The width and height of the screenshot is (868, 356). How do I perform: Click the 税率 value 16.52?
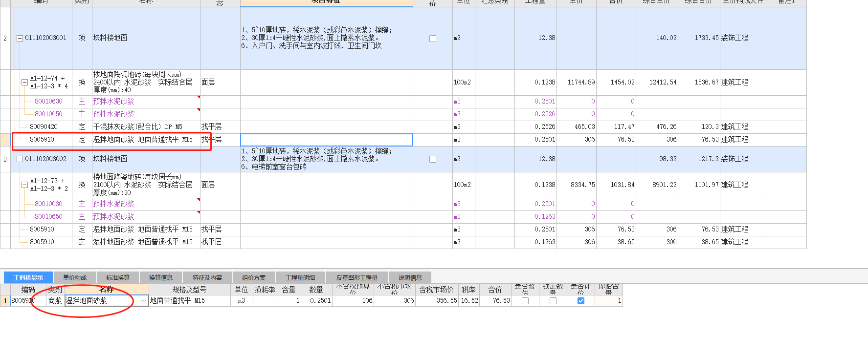[x=469, y=301]
